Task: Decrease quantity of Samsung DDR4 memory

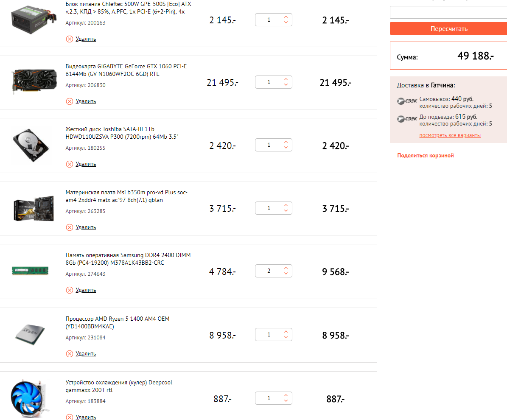Action: point(286,274)
